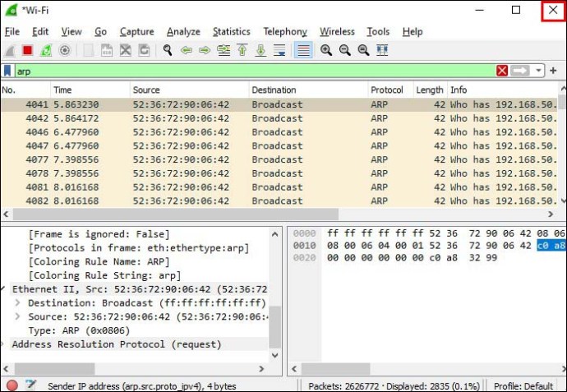Toggle auto-scroll during live capture
Screen dimensions: 567x392
pos(279,50)
